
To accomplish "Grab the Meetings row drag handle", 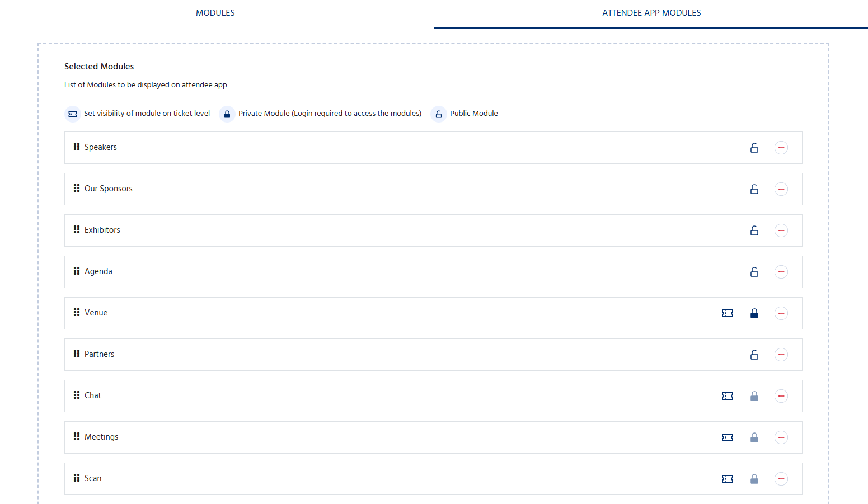I will point(77,436).
